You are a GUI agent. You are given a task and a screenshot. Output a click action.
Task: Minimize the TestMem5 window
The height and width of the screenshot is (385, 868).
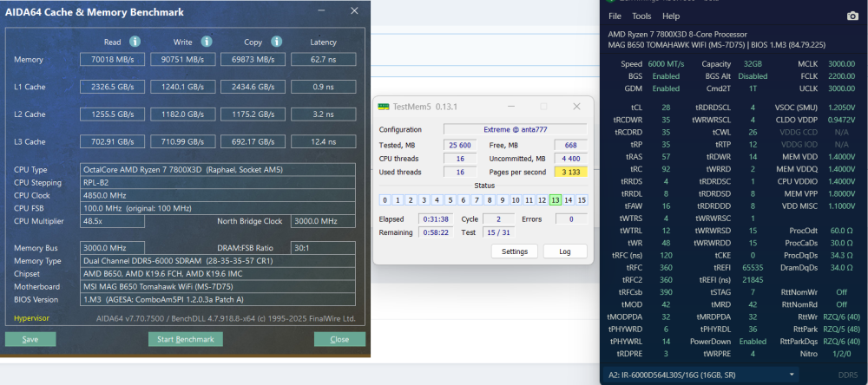(x=510, y=107)
